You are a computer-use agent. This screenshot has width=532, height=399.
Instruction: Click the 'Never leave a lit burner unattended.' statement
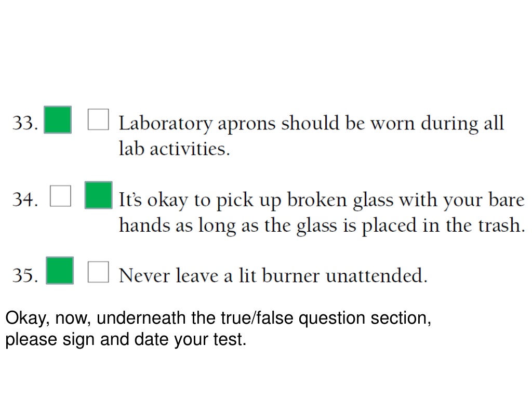[273, 275]
